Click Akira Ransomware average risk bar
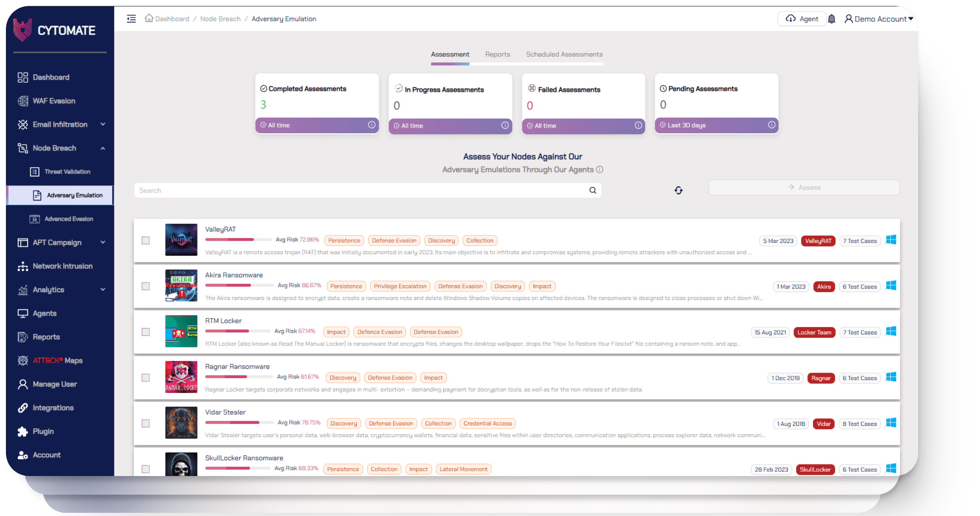This screenshot has height=516, width=980. click(239, 285)
